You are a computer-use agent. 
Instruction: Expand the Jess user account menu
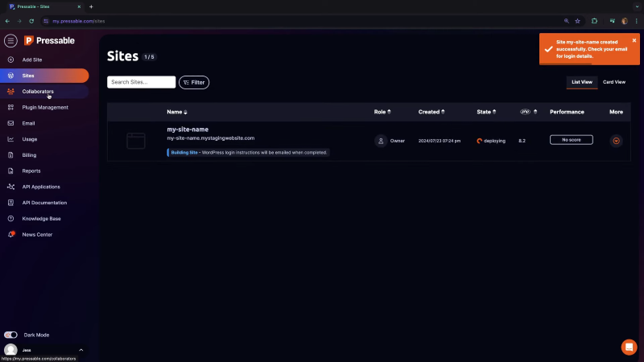click(80, 350)
